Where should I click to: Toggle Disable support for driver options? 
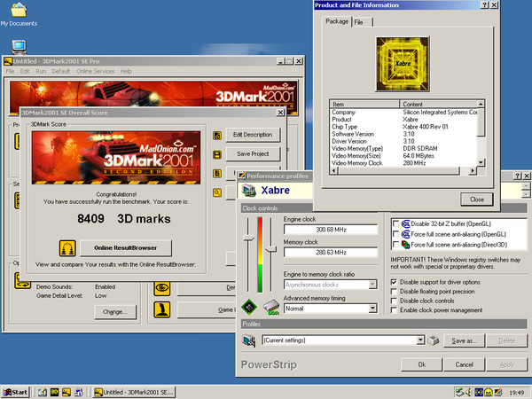[394, 282]
